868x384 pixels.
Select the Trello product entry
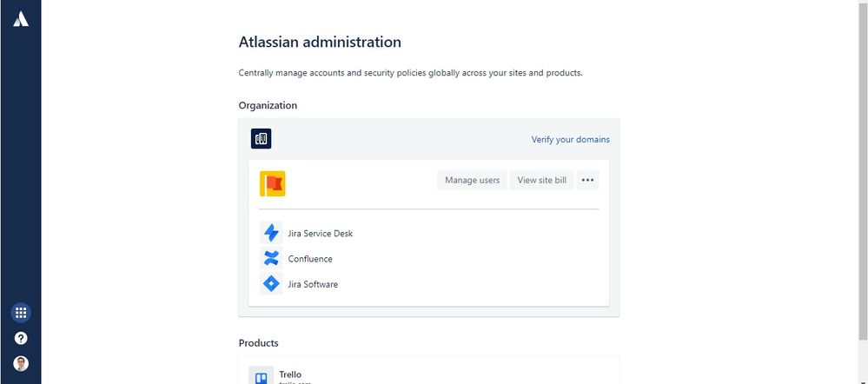(429, 371)
